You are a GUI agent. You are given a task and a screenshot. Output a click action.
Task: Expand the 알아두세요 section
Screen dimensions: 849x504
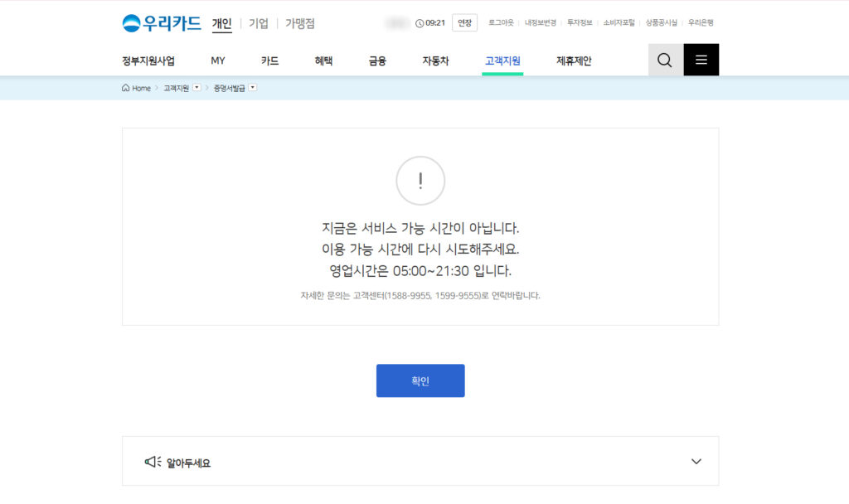[x=696, y=461]
